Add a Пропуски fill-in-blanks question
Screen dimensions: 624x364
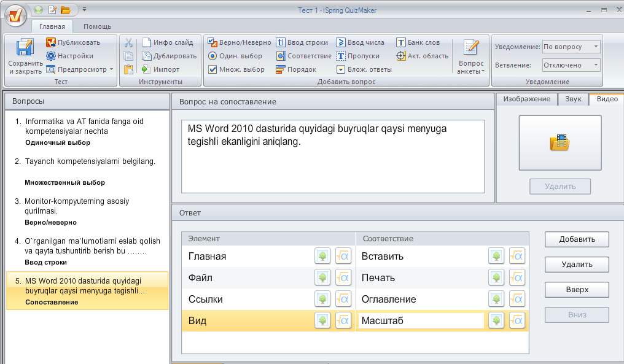pos(358,56)
